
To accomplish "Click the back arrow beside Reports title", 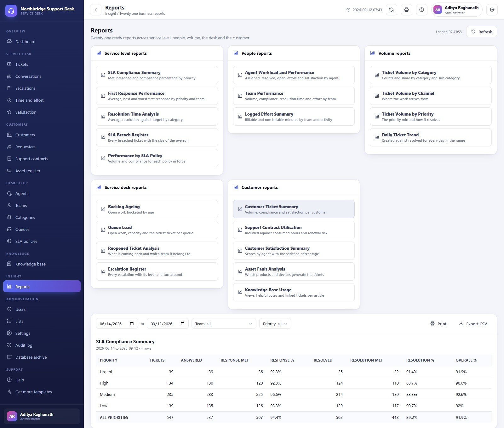I will [x=96, y=10].
